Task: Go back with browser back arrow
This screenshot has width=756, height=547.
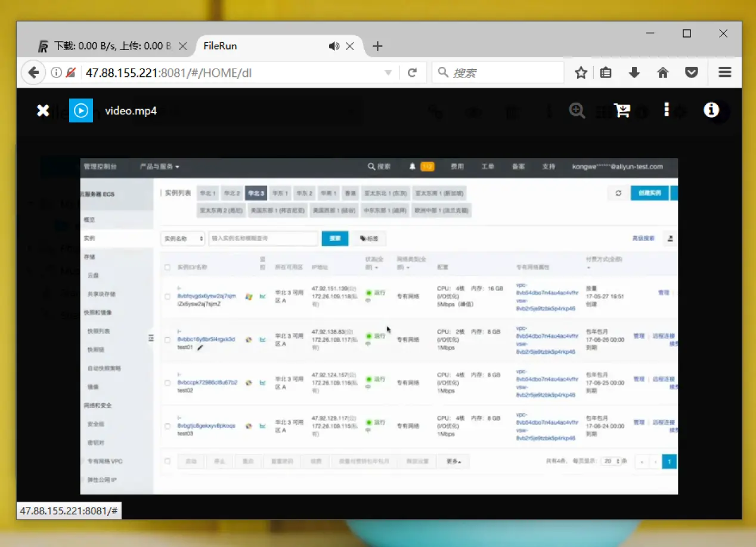Action: (33, 73)
